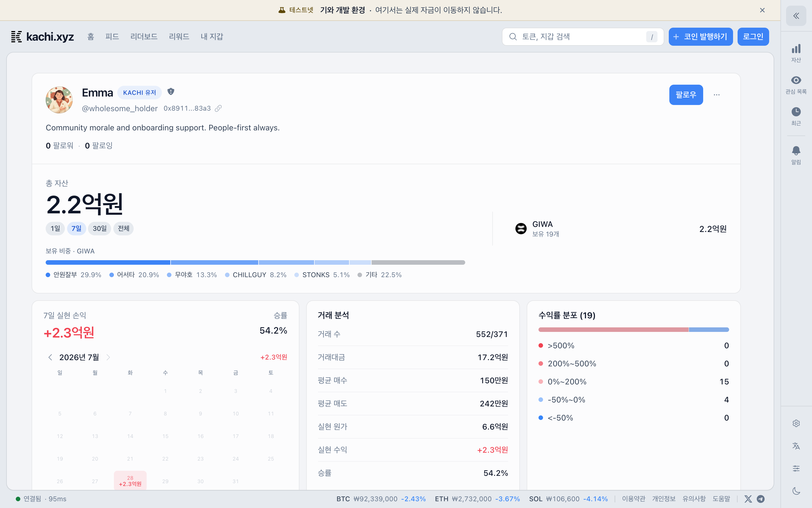Click the STONKS 5.1% legend entry
Image resolution: width=812 pixels, height=508 pixels.
tap(322, 275)
